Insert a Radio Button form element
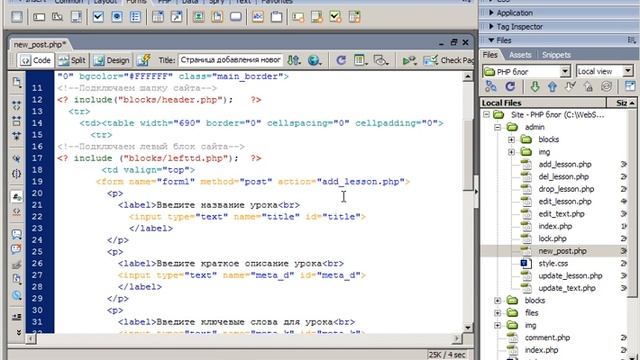The width and height of the screenshot is (640, 360). [x=117, y=17]
